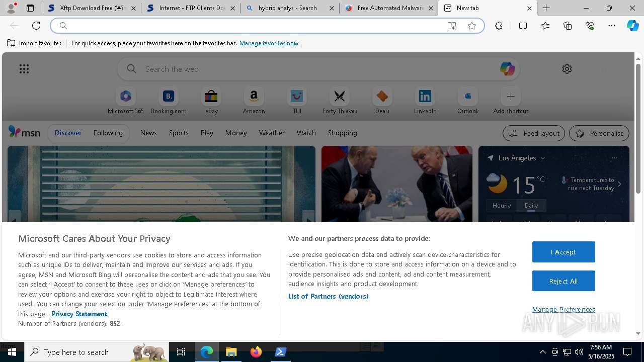Open the Microsoft 365 shortcut
Viewport: 644px width, 362px height.
click(126, 101)
